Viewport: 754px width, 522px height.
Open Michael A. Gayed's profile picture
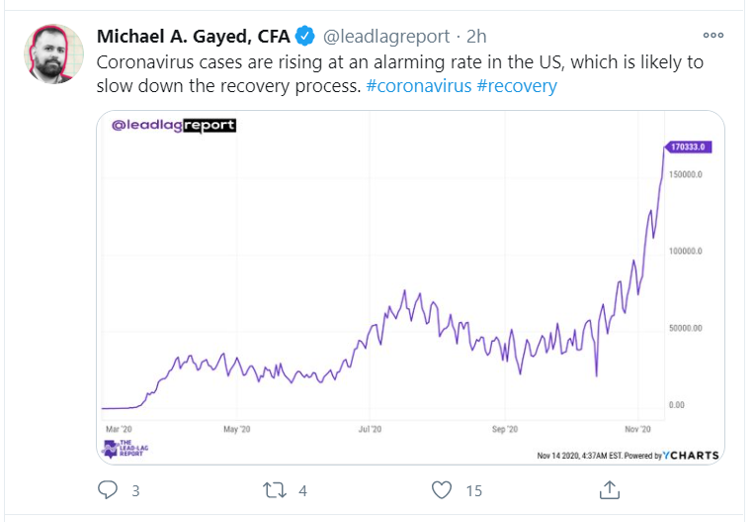[x=52, y=54]
